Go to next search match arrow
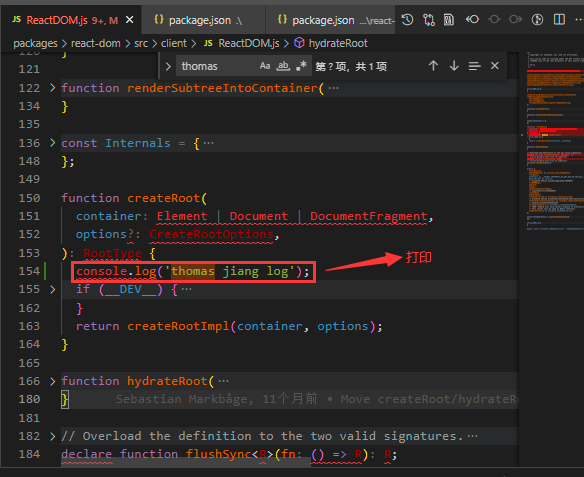Screen dimensions: 584x477 (454, 66)
